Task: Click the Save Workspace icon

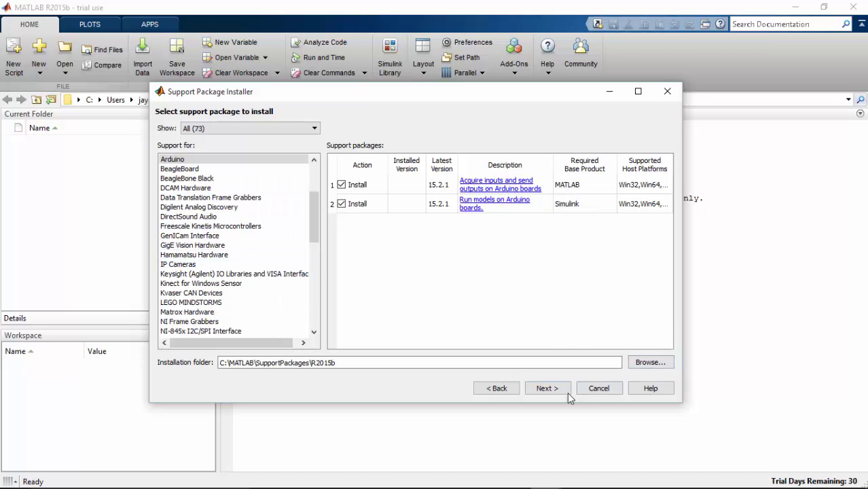Action: [177, 46]
